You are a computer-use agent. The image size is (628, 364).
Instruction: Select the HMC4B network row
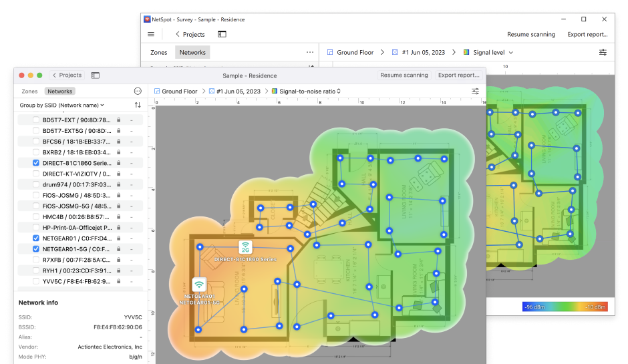80,216
